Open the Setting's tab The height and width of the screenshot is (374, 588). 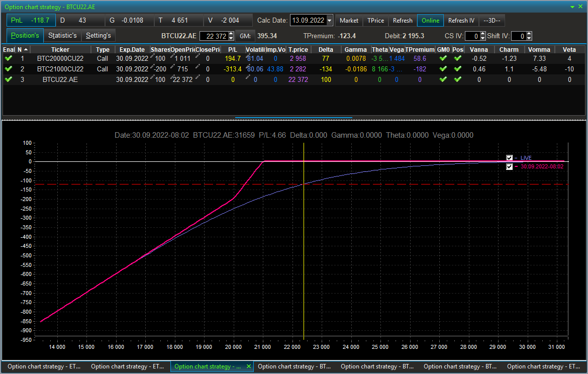pyautogui.click(x=98, y=36)
